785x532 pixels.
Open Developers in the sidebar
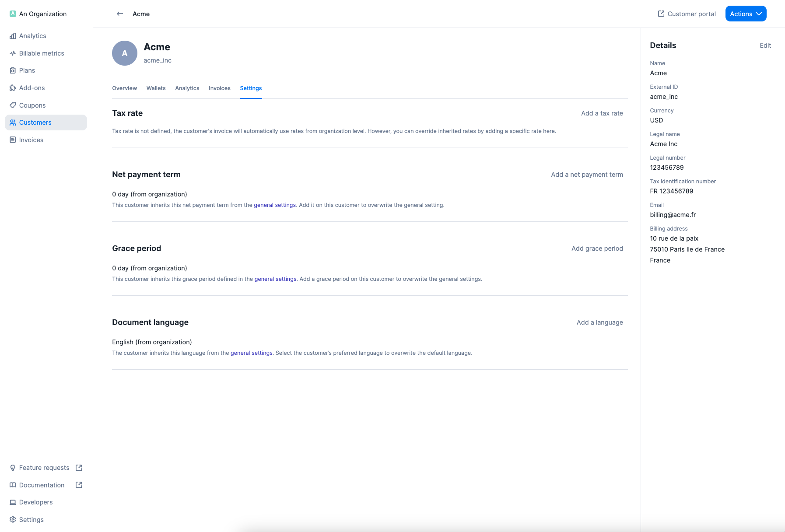pos(46,502)
